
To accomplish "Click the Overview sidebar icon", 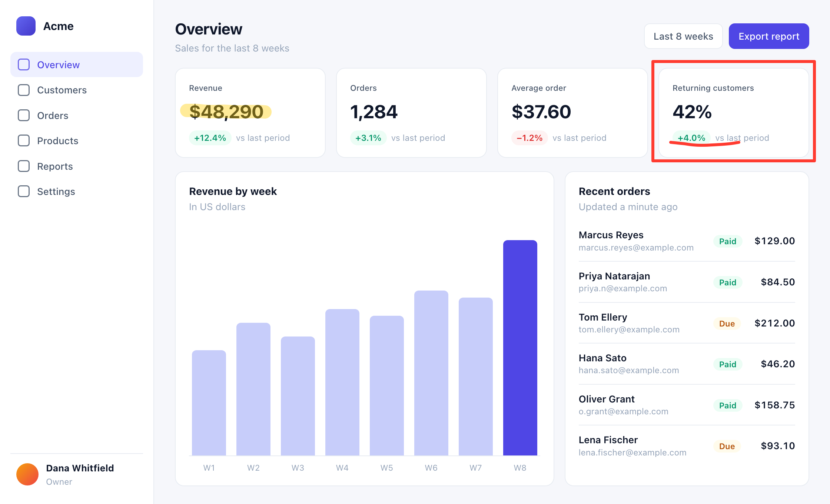I will [x=24, y=64].
